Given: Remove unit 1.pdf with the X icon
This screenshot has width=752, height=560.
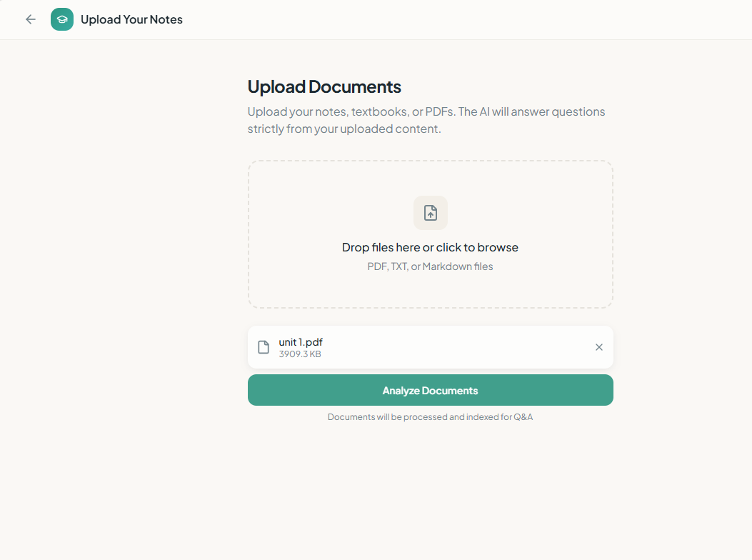Looking at the screenshot, I should 598,347.
